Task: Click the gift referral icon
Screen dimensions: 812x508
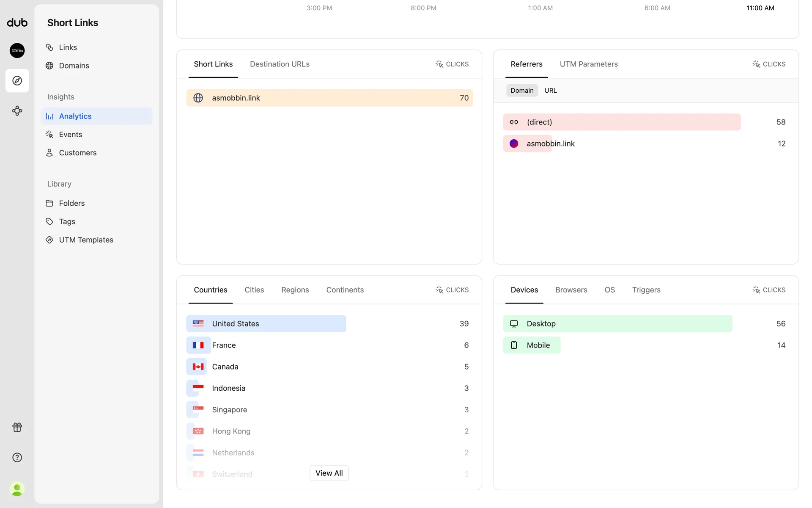Action: coord(17,427)
